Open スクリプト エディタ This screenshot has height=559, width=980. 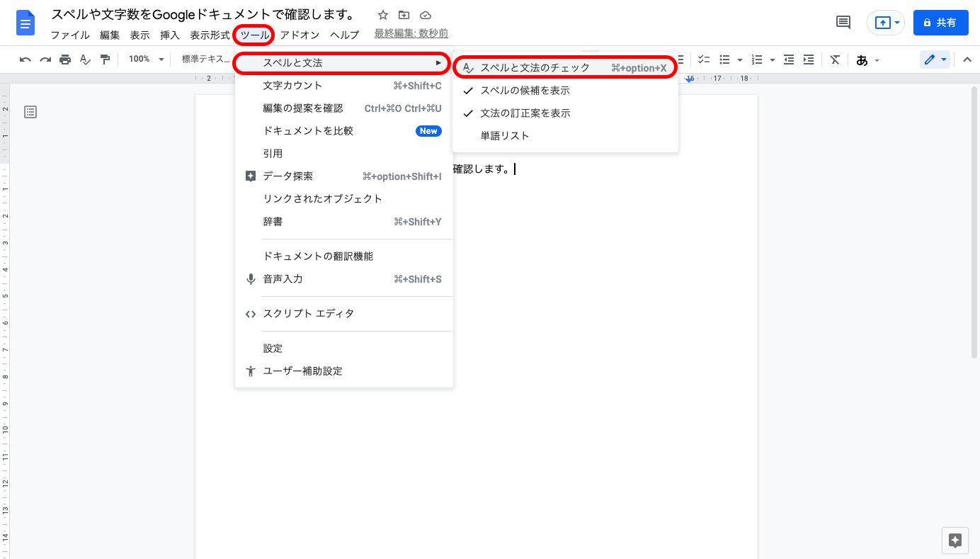(x=343, y=314)
